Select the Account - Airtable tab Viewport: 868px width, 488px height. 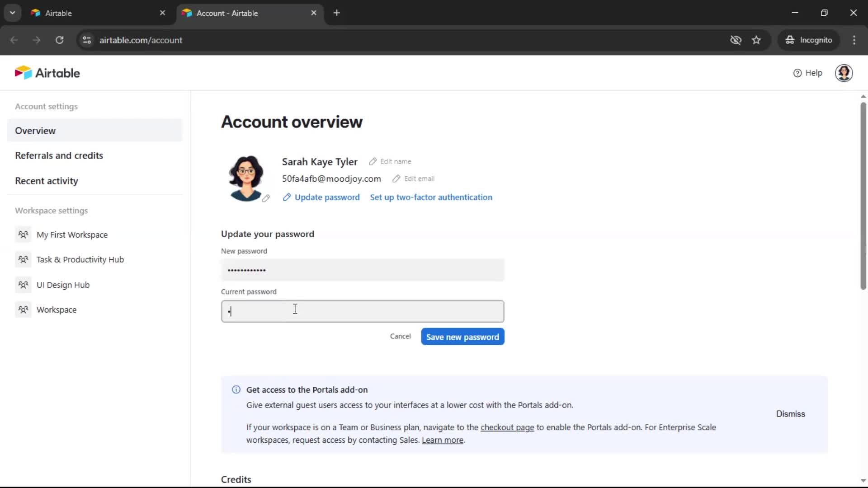coord(250,13)
